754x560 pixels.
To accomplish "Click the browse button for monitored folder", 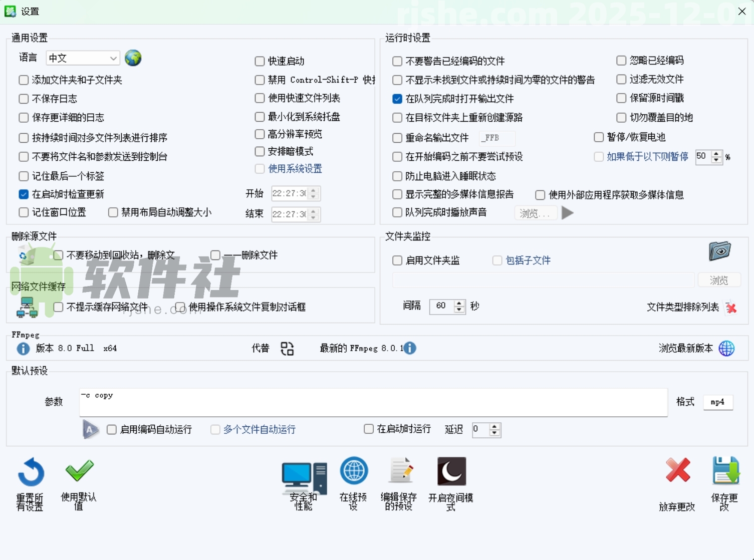I will 719,279.
